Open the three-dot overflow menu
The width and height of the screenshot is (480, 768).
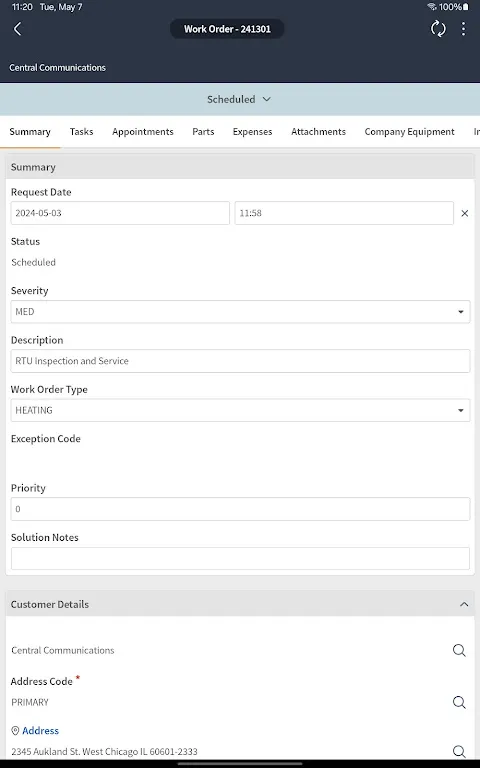coord(463,29)
